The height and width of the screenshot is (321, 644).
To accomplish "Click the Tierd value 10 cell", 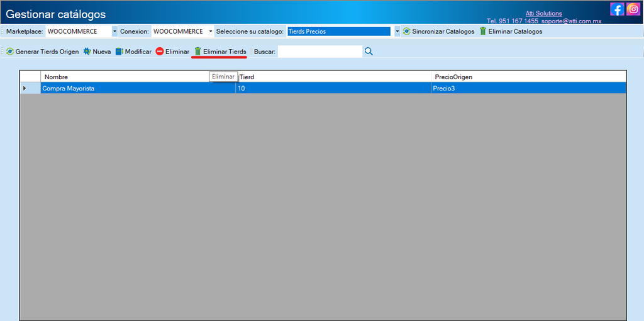I will pos(333,88).
